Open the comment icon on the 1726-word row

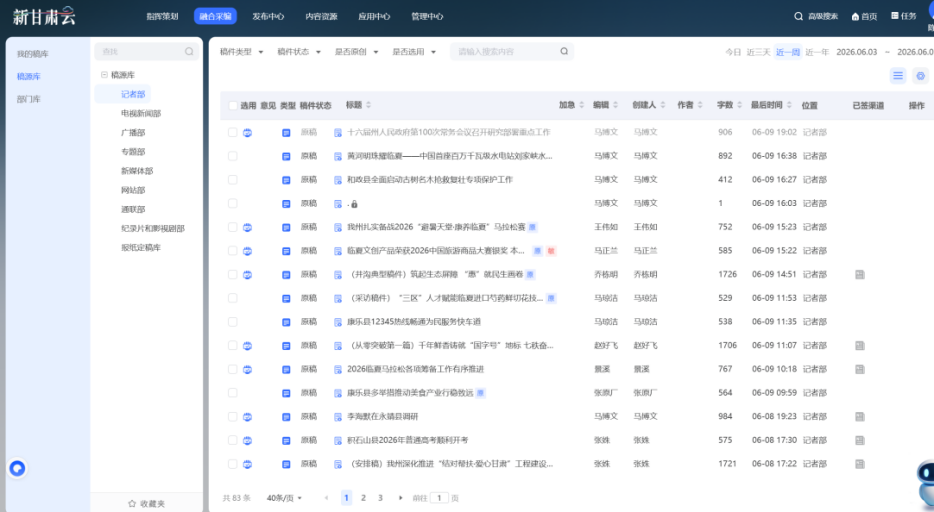coord(247,274)
